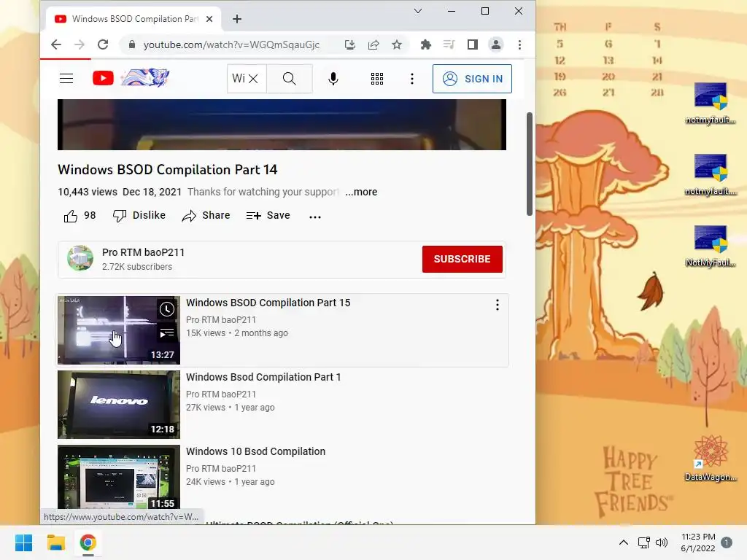
Task: Subscribe to Pro RTM baoP211
Action: (462, 259)
